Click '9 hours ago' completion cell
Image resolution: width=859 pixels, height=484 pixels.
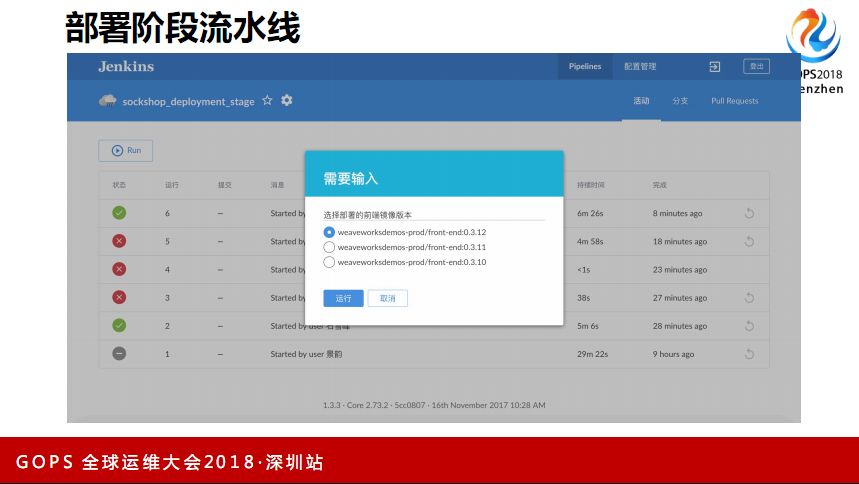(673, 354)
